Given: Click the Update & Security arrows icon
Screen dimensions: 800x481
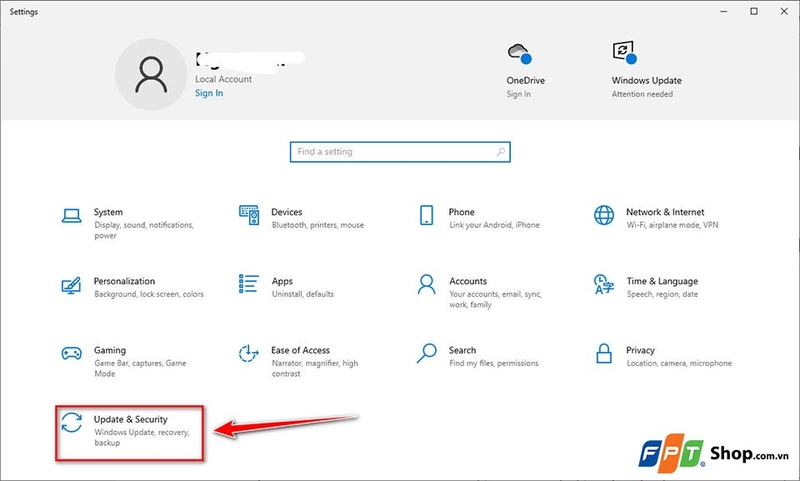Looking at the screenshot, I should click(x=71, y=422).
